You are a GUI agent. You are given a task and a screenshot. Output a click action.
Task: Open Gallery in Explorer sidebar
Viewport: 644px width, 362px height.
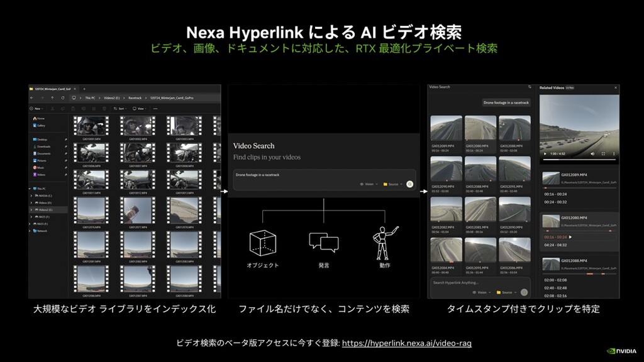[x=40, y=125]
